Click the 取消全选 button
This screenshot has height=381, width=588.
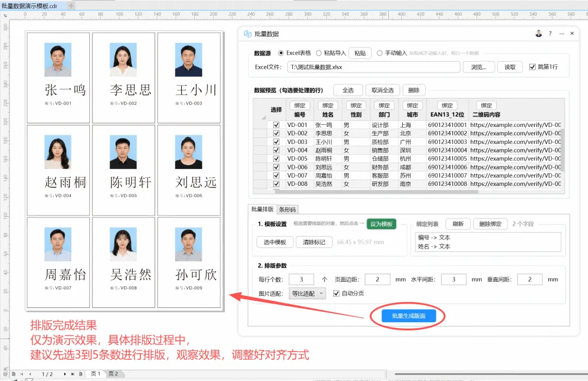[383, 90]
